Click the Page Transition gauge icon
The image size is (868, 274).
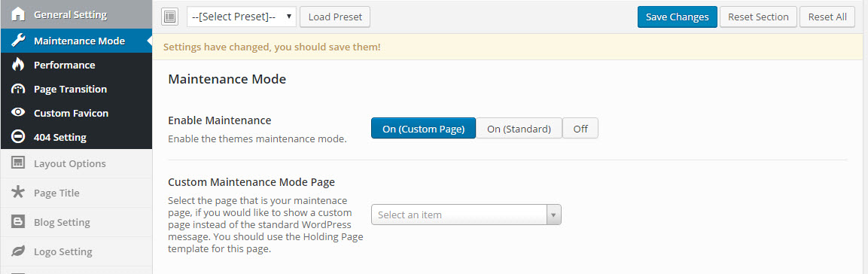(18, 89)
